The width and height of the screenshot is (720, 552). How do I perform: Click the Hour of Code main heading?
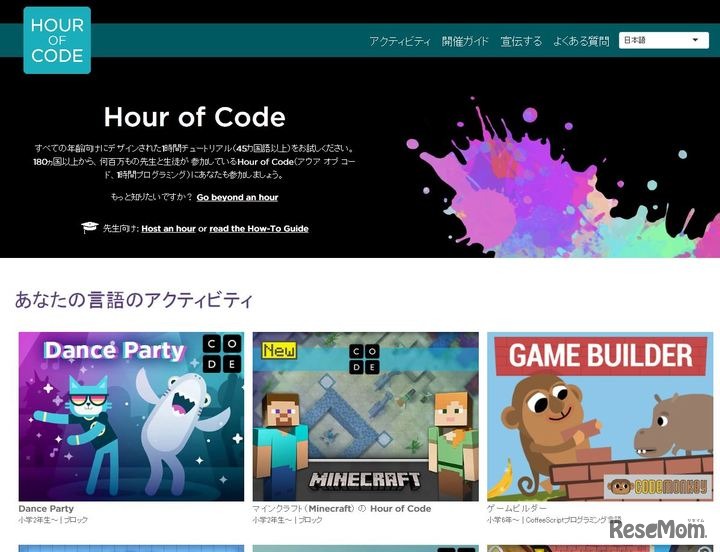pyautogui.click(x=195, y=117)
